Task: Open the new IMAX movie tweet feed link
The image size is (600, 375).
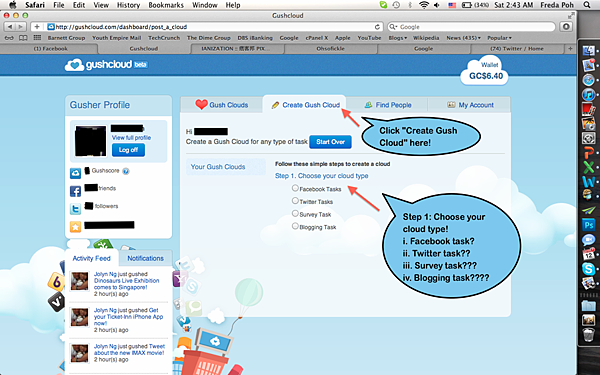Action: click(x=129, y=349)
